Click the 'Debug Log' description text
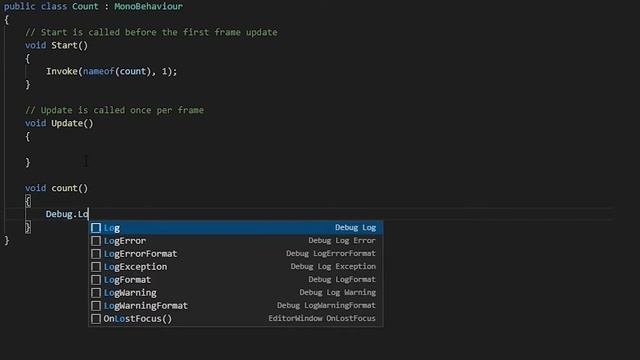Viewport: 640px width, 360px height. click(356, 227)
